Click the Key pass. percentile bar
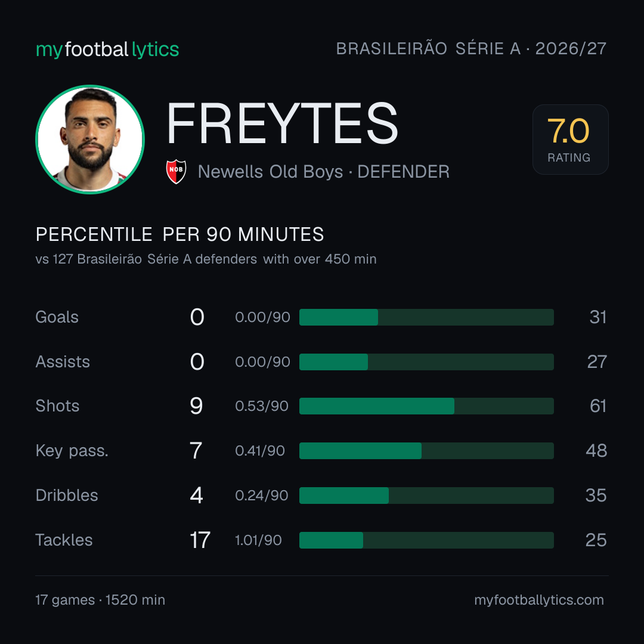 426,451
